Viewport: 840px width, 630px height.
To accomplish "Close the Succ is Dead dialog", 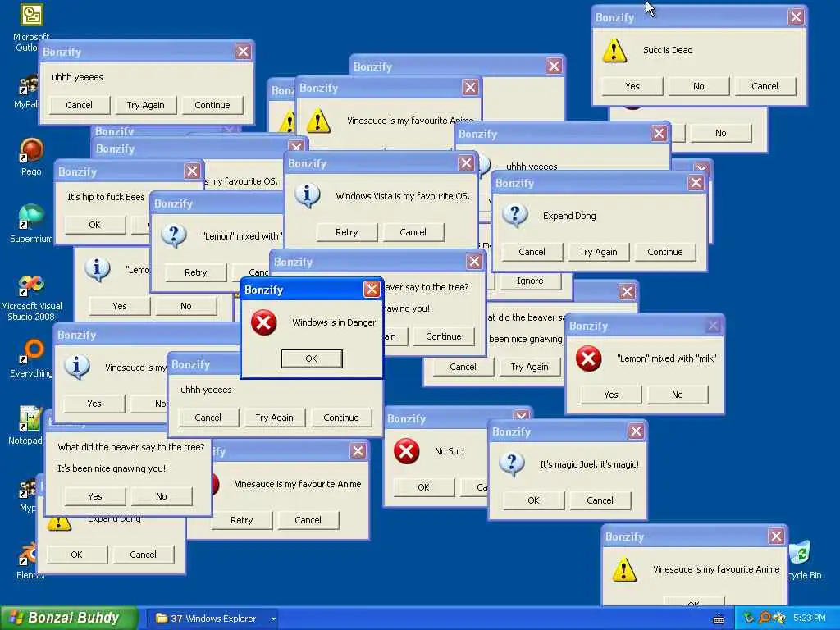I will [x=796, y=17].
